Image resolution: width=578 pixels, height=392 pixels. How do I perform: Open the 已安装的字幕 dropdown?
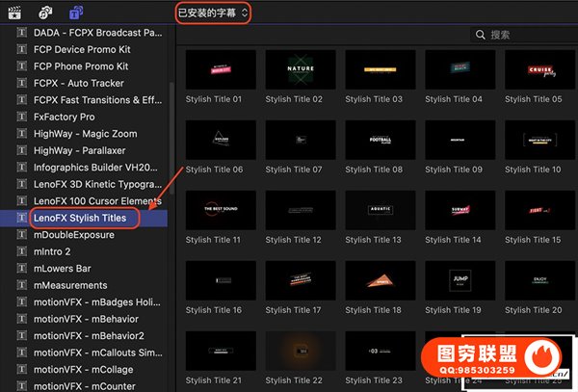pyautogui.click(x=213, y=13)
